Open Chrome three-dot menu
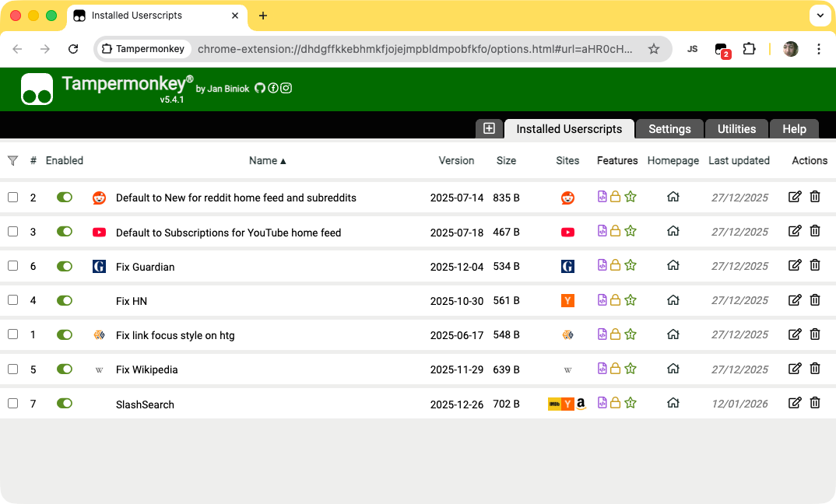 coord(818,49)
